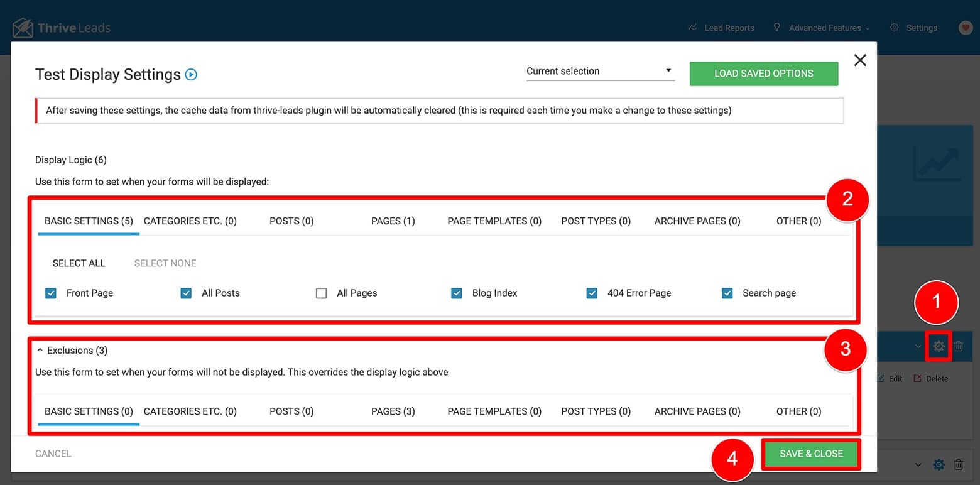Switch to the Pages tab in Display Logic

click(x=393, y=221)
